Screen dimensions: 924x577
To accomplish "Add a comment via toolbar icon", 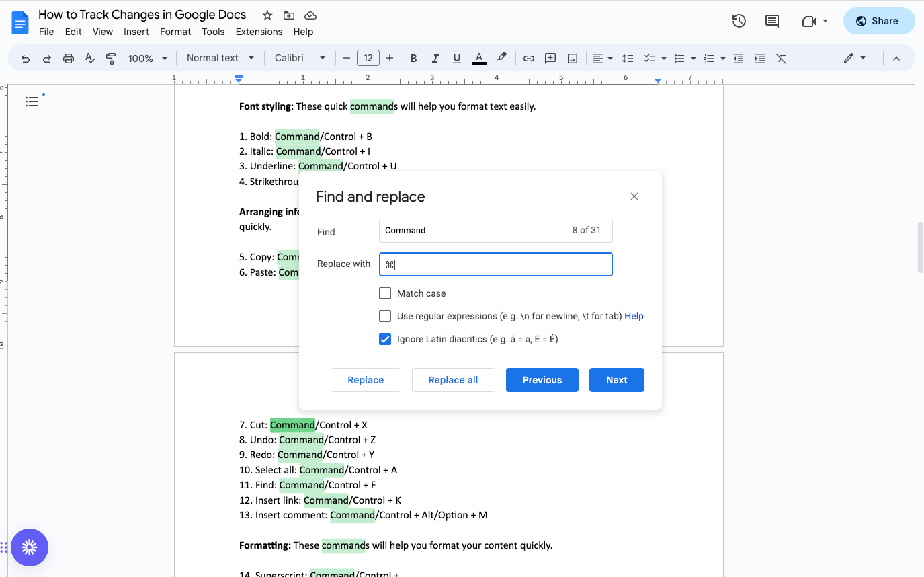I will (x=550, y=59).
